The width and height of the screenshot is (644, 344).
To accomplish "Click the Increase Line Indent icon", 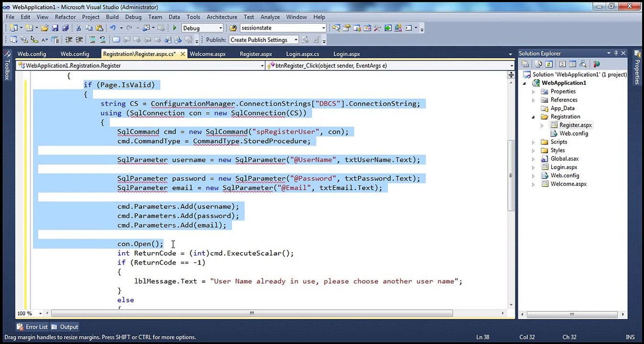I will tap(79, 40).
